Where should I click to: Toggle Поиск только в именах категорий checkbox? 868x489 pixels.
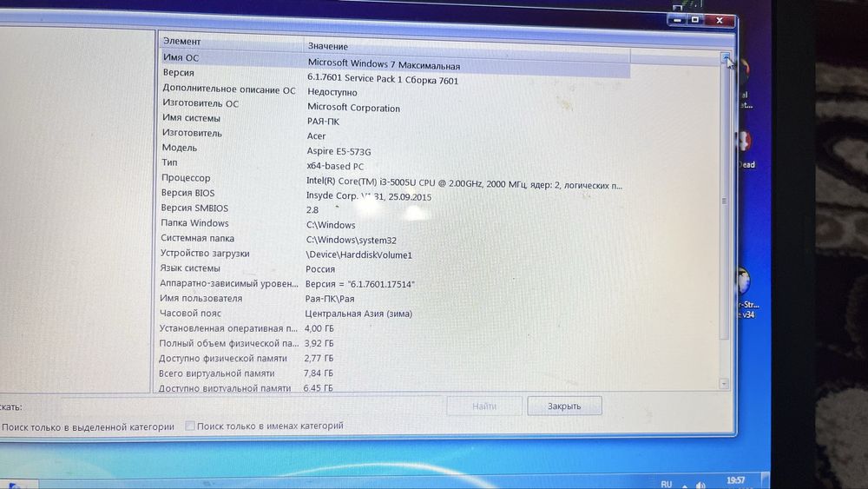(190, 426)
